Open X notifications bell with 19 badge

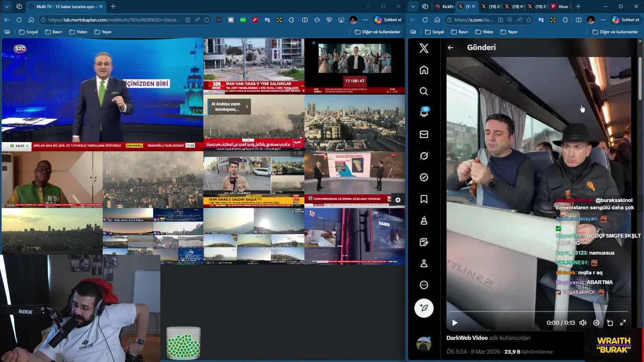424,113
